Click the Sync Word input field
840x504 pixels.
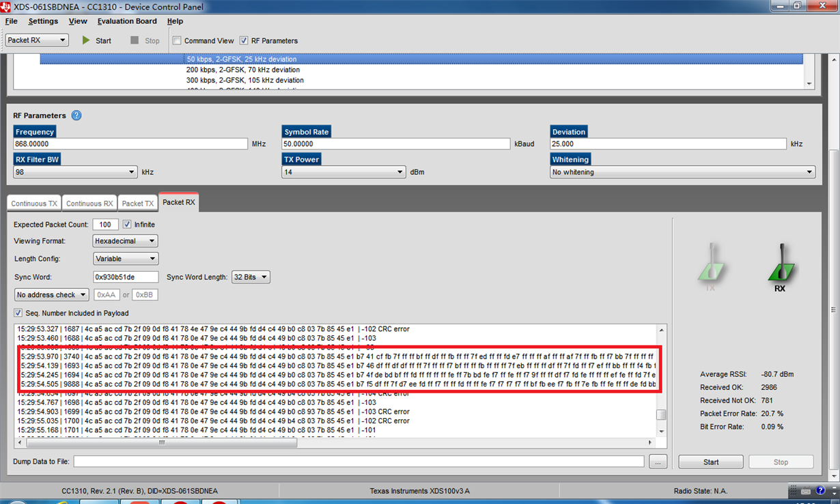(126, 277)
